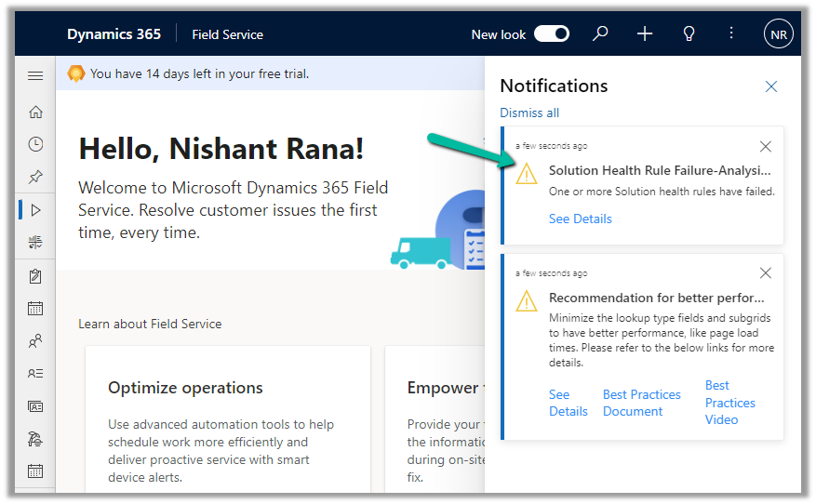Open the NR user account avatar
Screen dimensions: 816x504
[778, 34]
